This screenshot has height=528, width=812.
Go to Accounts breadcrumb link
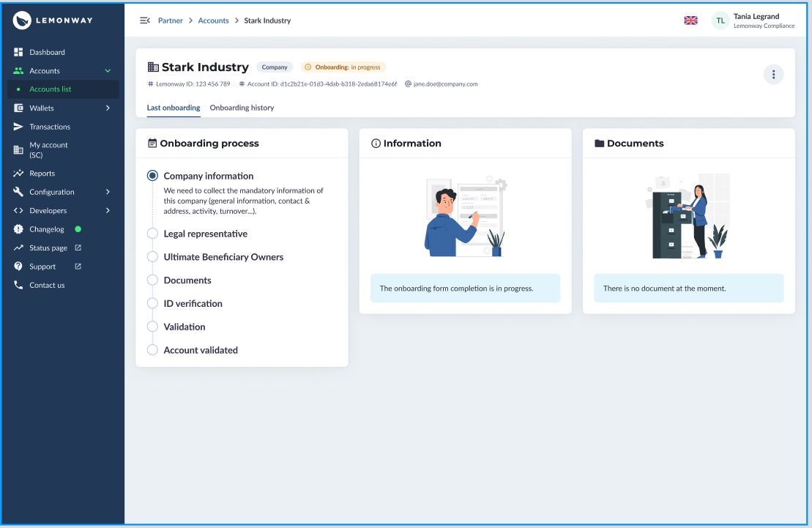point(213,21)
